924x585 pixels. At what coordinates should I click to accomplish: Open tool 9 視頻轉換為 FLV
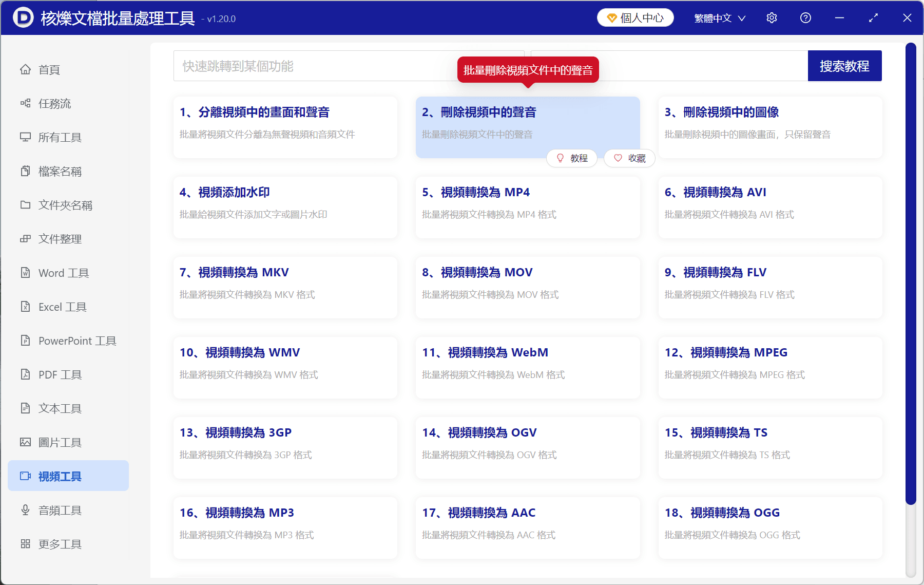pos(770,288)
